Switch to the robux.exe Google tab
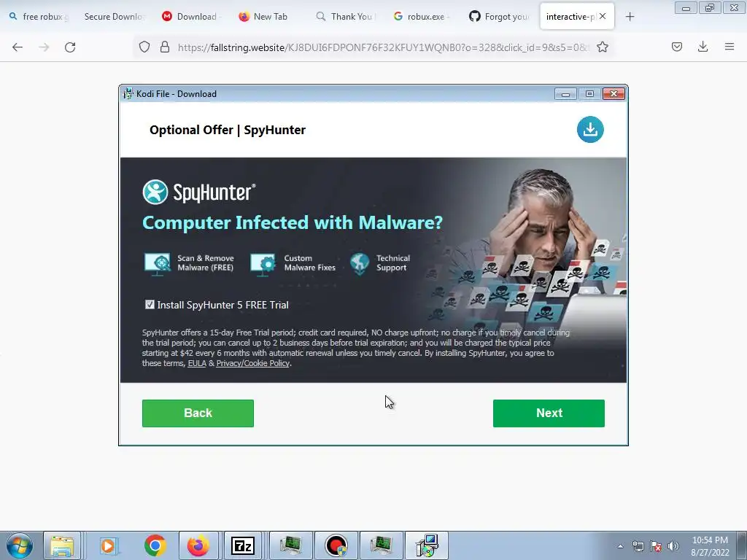The image size is (747, 560). pyautogui.click(x=419, y=17)
